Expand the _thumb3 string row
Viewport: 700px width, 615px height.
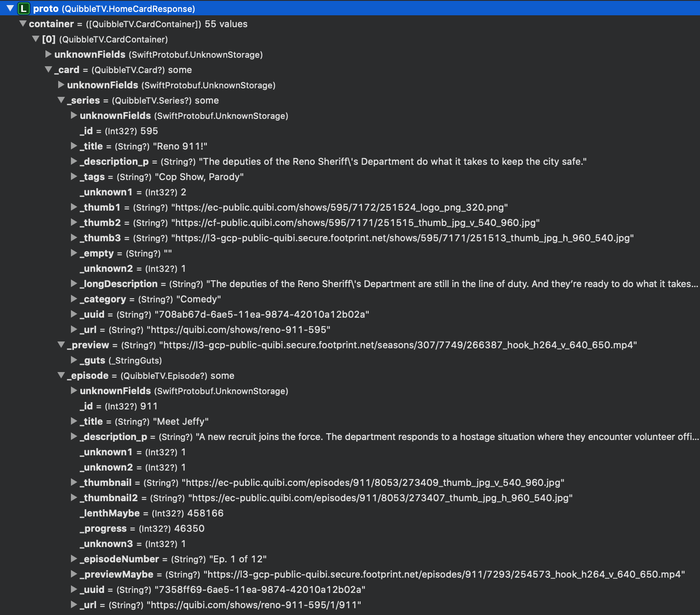click(74, 237)
